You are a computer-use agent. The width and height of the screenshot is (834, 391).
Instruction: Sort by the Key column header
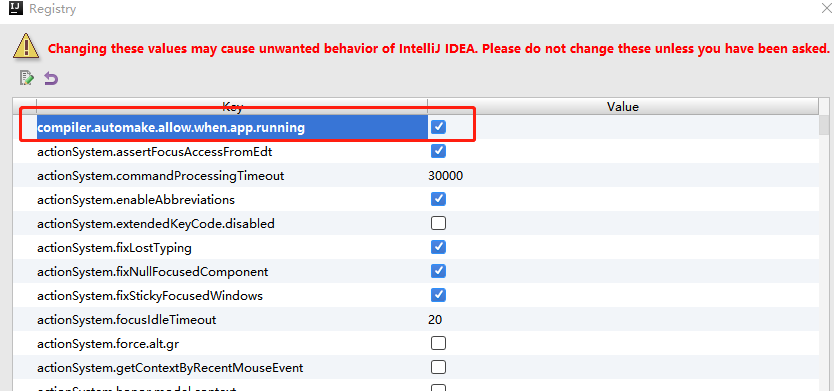(x=232, y=106)
